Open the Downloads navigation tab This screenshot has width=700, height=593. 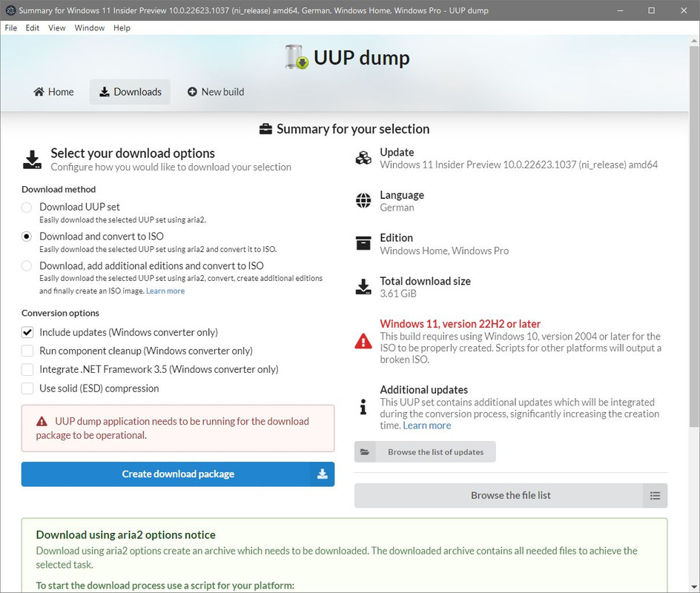click(x=130, y=91)
